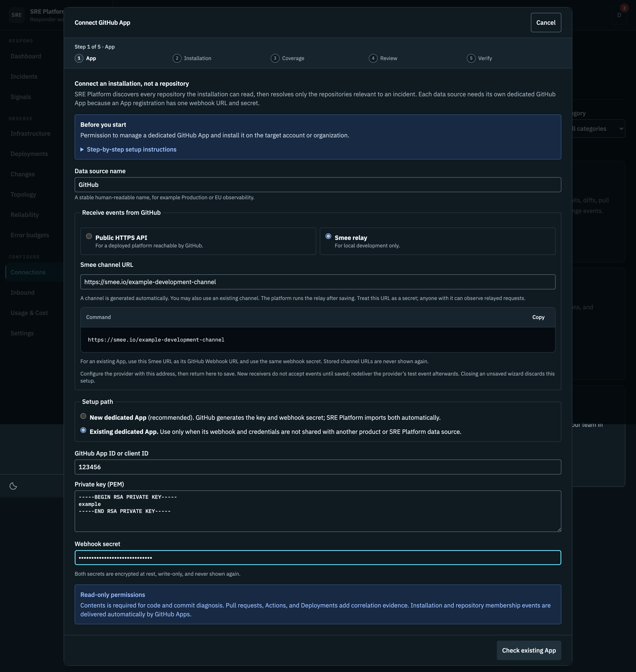The image size is (636, 672).
Task: Open Incidents in sidebar
Action: pyautogui.click(x=24, y=77)
